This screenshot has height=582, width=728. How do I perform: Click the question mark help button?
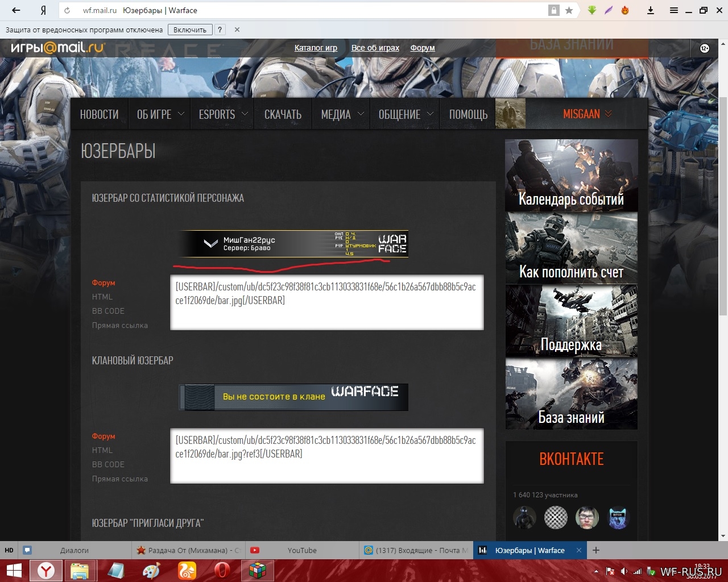(220, 30)
